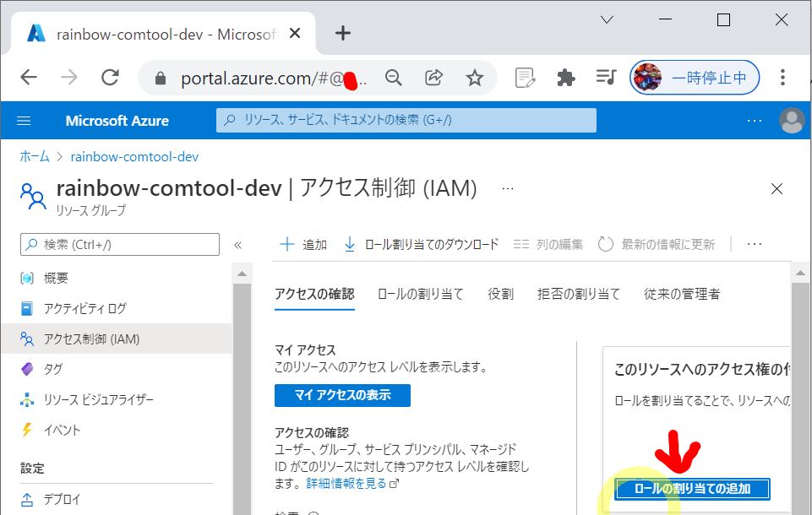Click 列の編集 in the toolbar
The height and width of the screenshot is (515, 812).
click(x=548, y=244)
